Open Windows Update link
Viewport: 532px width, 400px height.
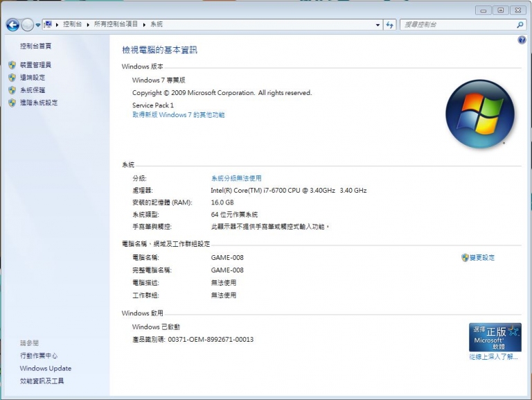[x=46, y=368]
